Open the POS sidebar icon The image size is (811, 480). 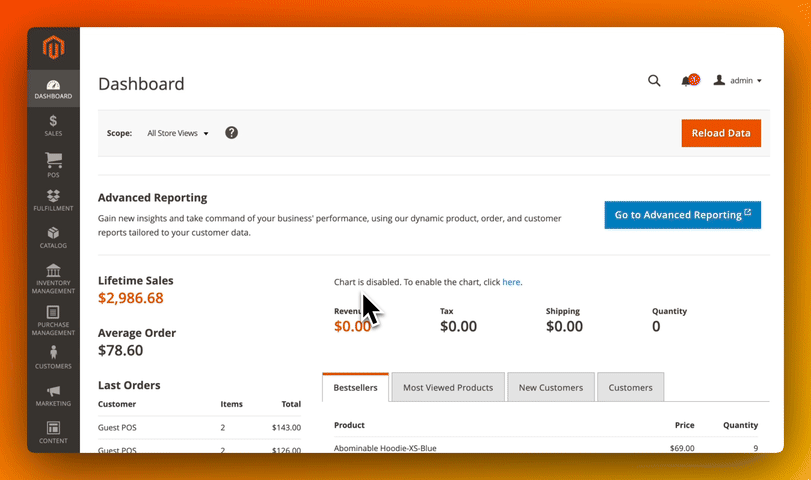(53, 165)
